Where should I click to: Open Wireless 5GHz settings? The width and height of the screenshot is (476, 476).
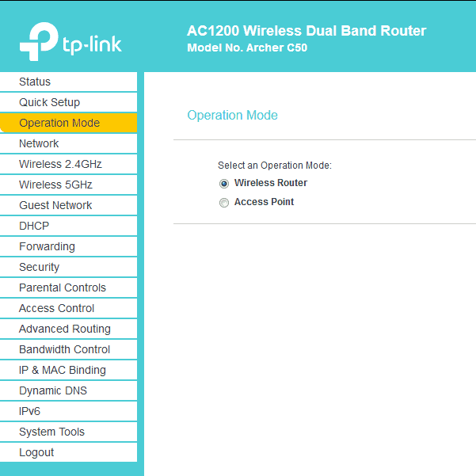(x=68, y=185)
